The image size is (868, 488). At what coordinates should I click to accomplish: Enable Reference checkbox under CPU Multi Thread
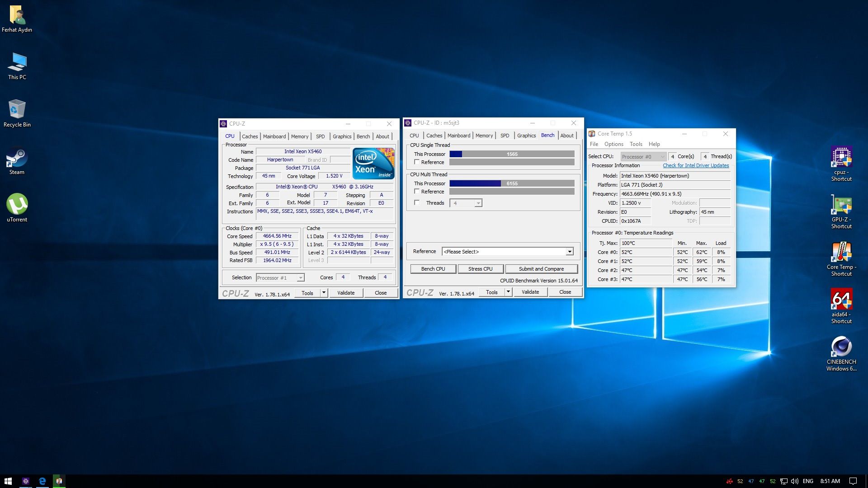coord(417,192)
